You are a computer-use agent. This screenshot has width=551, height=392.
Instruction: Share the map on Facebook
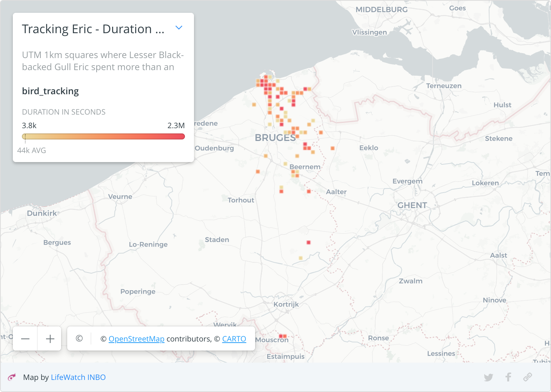click(x=508, y=377)
